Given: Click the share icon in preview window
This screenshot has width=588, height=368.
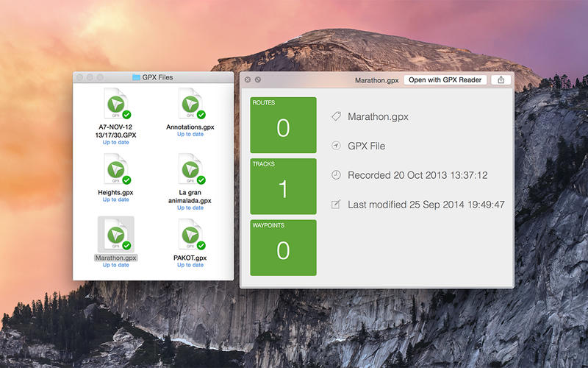Looking at the screenshot, I should click(x=501, y=79).
